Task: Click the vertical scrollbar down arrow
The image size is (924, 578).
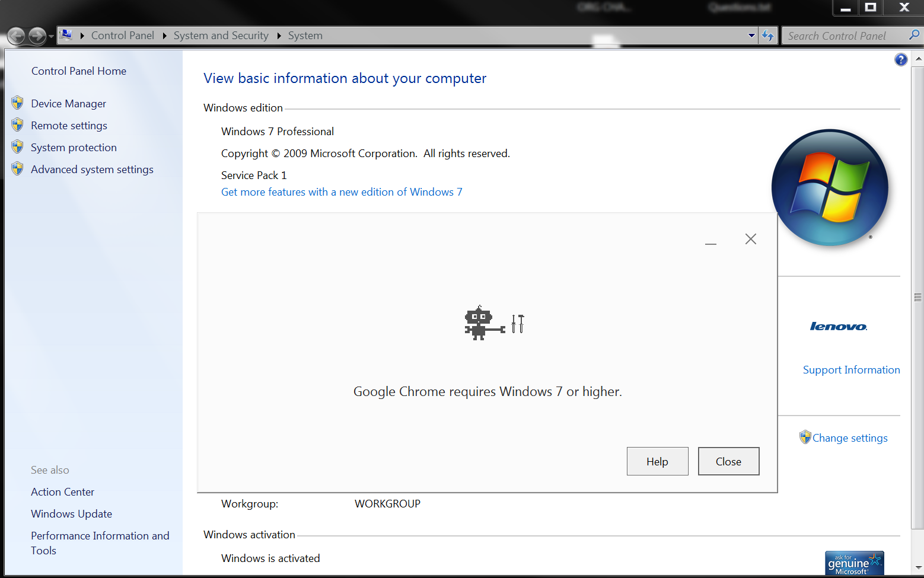Action: 918,567
